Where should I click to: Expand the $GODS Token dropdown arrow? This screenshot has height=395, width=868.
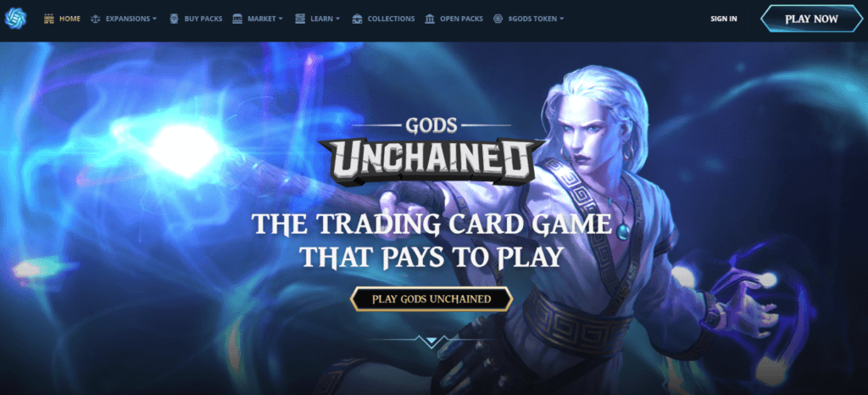click(562, 19)
